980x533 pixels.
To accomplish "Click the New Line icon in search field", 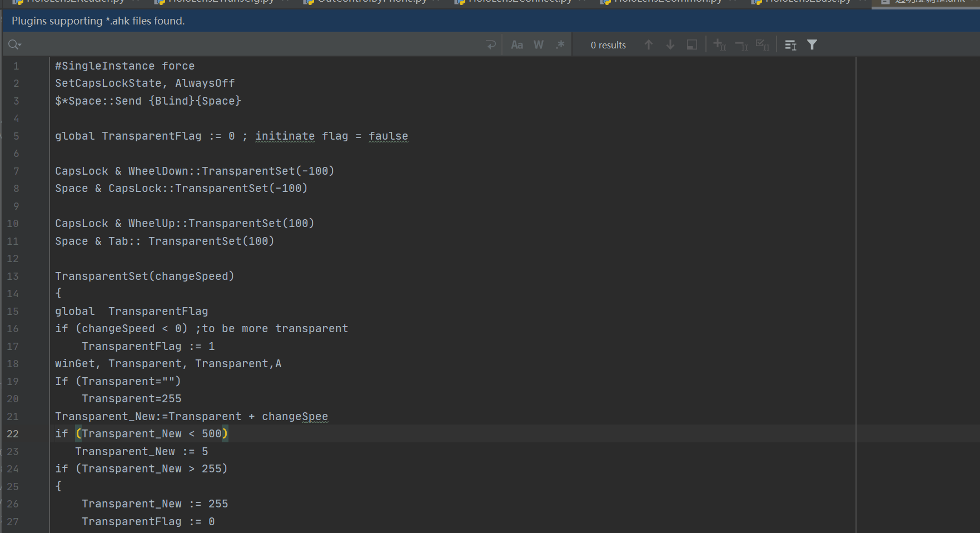I will tap(491, 45).
